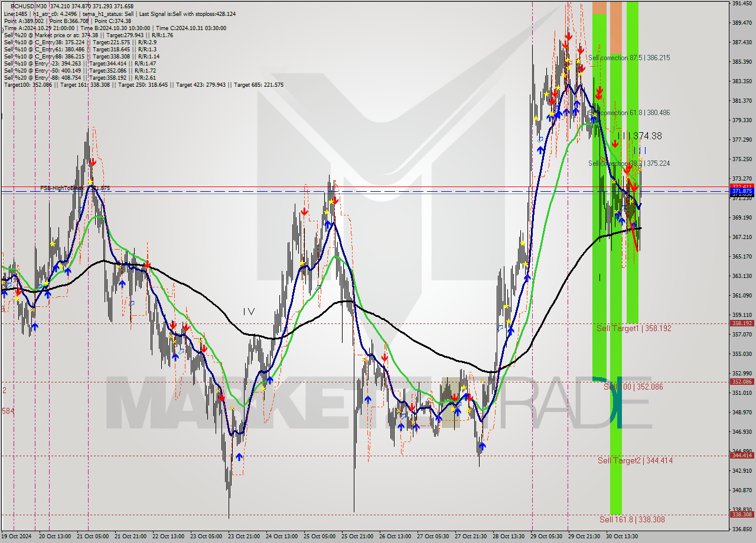Select the 'Sell 161.8 | 338.308' label
The width and height of the screenshot is (756, 543).
(x=632, y=520)
